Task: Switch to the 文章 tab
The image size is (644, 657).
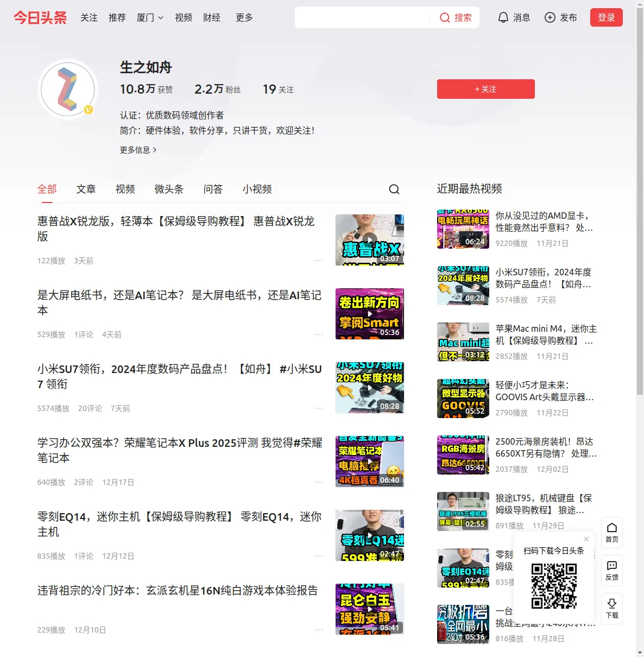Action: pos(86,189)
